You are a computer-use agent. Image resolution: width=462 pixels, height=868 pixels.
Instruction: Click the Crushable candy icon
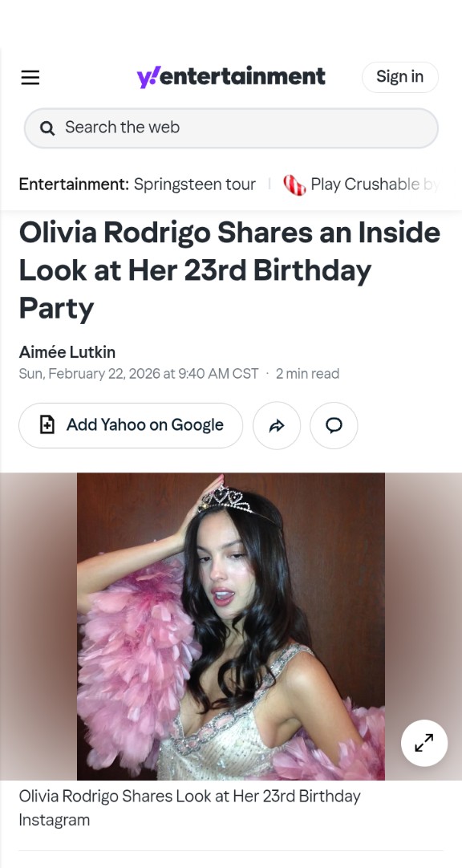[294, 185]
